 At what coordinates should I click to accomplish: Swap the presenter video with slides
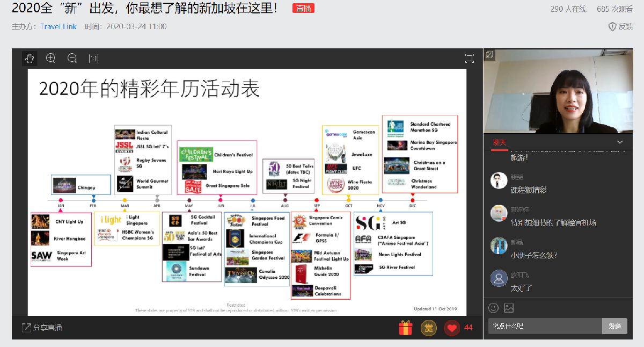[489, 54]
